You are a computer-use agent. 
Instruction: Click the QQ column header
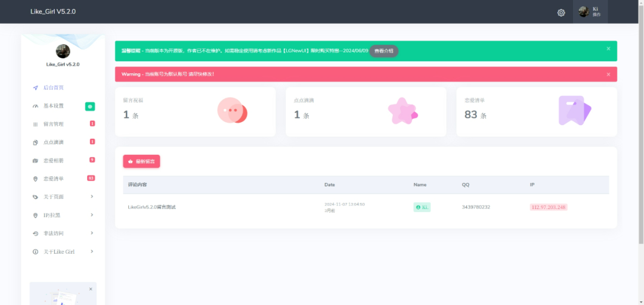(465, 185)
